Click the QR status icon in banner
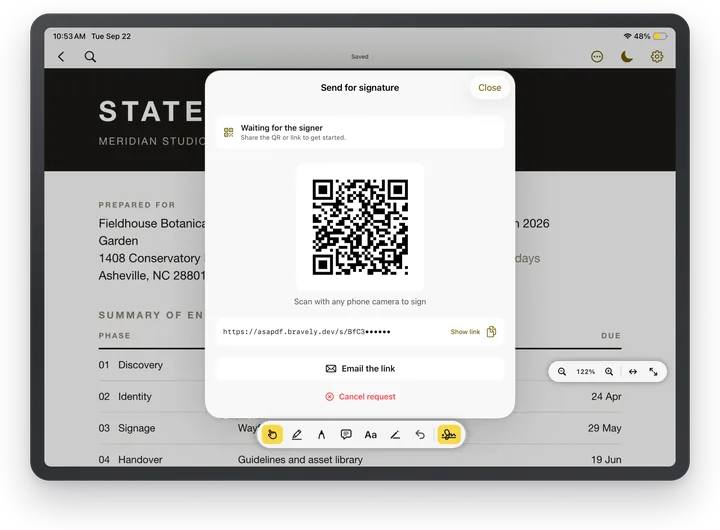Image resolution: width=720 pixels, height=530 pixels. (x=228, y=132)
